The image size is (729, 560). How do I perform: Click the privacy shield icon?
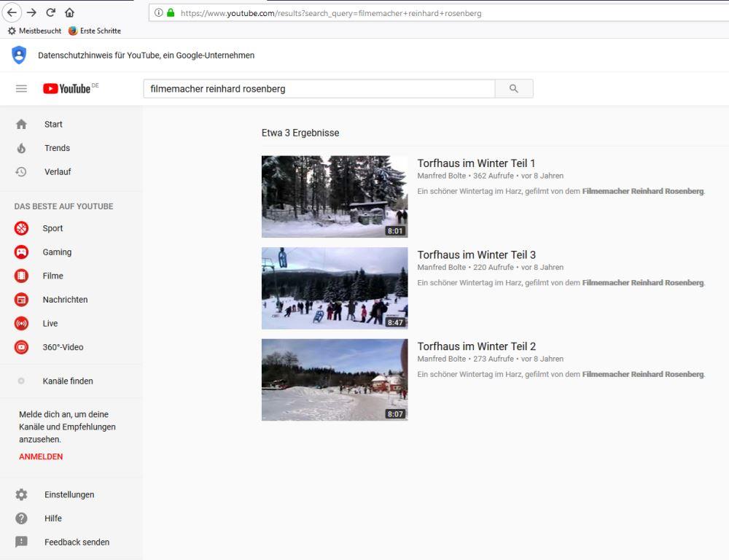(19, 55)
